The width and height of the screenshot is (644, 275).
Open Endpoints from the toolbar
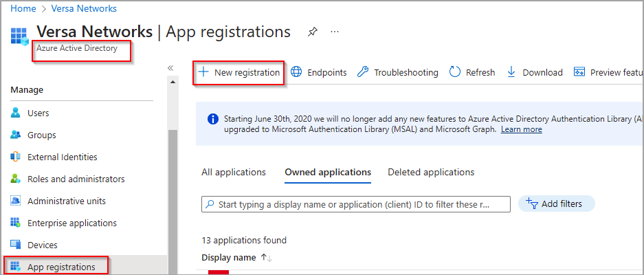318,72
